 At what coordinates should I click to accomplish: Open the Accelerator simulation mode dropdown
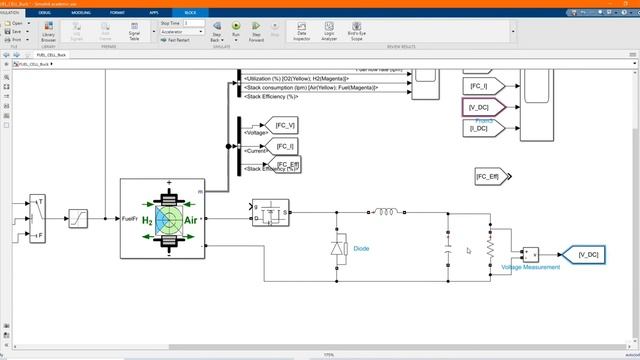(182, 31)
